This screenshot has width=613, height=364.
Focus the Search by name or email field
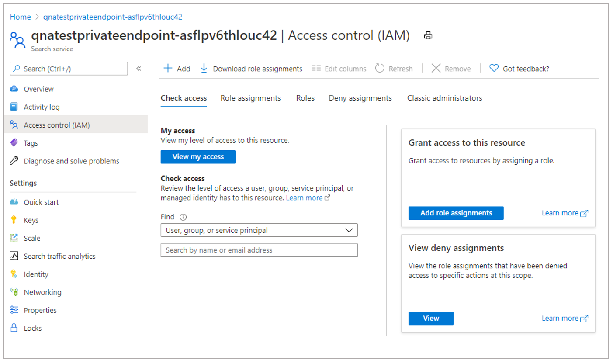[x=259, y=250]
